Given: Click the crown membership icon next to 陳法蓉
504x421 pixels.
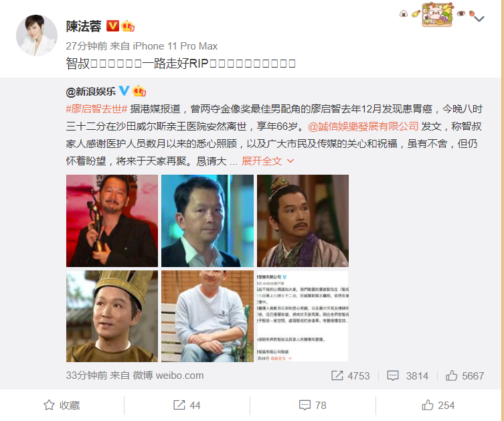Looking at the screenshot, I should pos(128,25).
